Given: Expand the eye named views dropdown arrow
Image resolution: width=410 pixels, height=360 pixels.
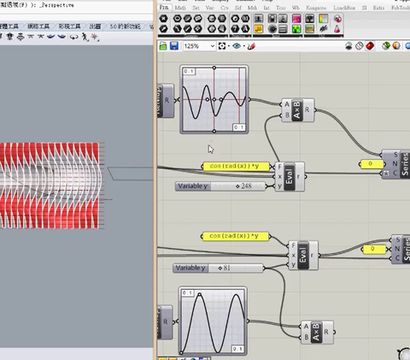Looking at the screenshot, I should click(x=244, y=46).
